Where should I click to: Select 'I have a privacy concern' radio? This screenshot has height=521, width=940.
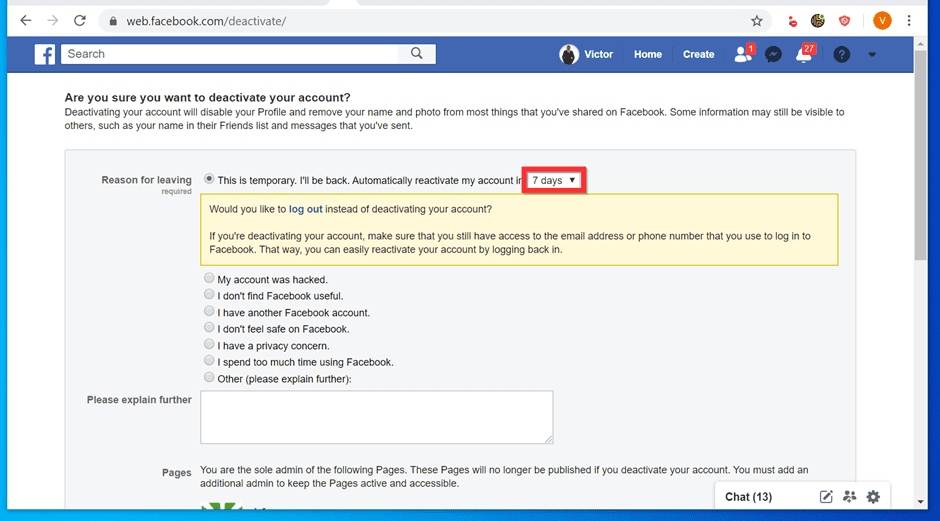pyautogui.click(x=209, y=344)
